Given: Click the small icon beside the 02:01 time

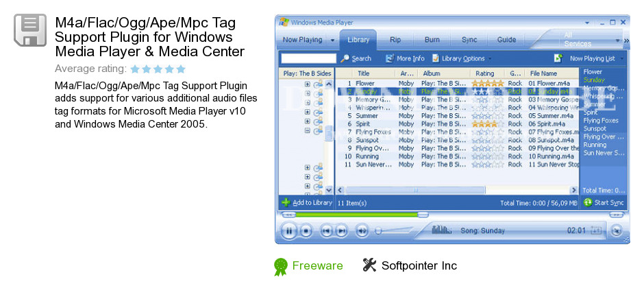Looking at the screenshot, I should pos(597,230).
